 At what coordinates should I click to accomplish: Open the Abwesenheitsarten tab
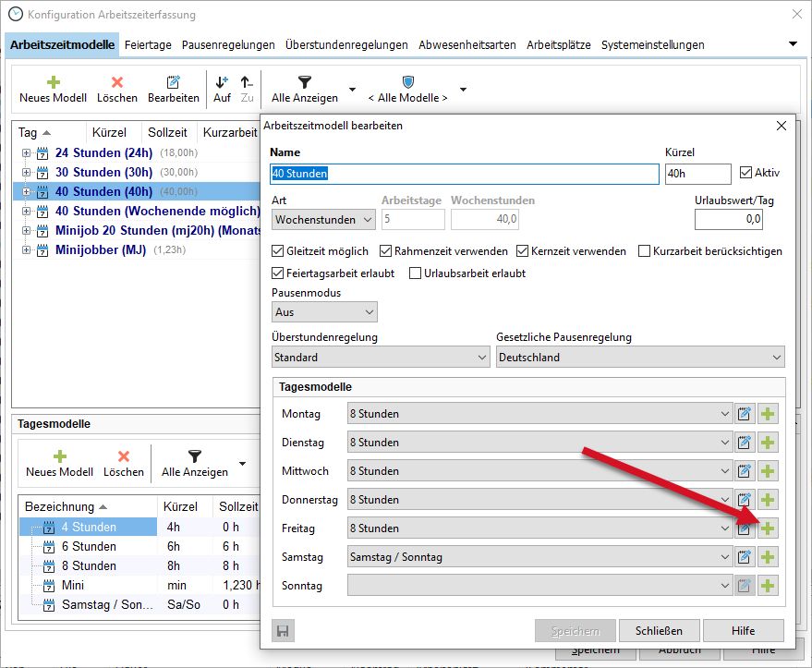click(x=467, y=44)
